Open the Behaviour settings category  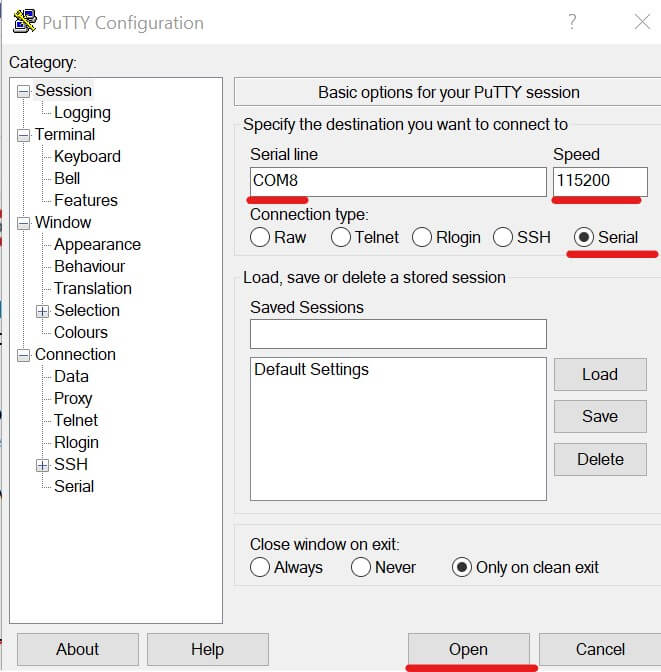pyautogui.click(x=90, y=266)
